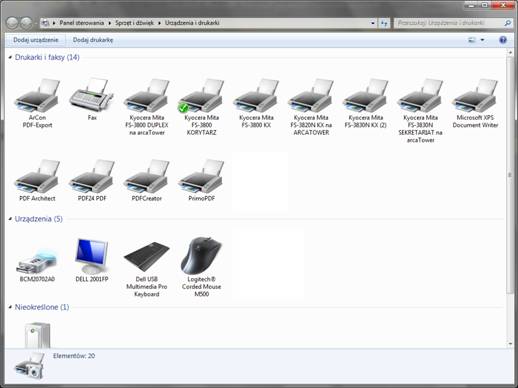Open the address bar history dropdown
This screenshot has width=518, height=388.
click(373, 23)
